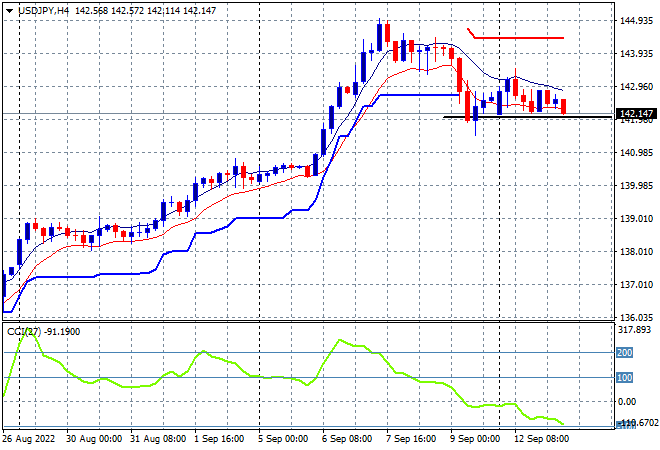The width and height of the screenshot is (660, 450).
Task: Click the 0.00 CCI scale value
Action: [627, 402]
